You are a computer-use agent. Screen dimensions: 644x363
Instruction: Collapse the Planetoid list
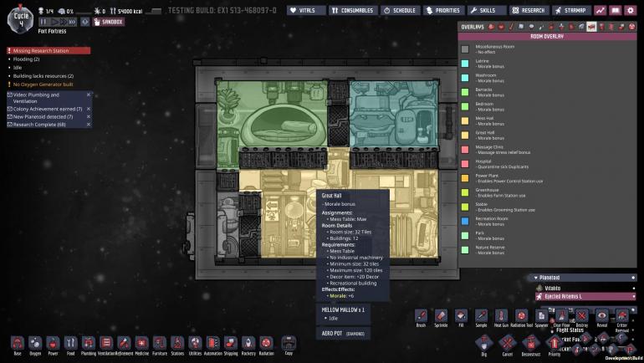tap(536, 278)
